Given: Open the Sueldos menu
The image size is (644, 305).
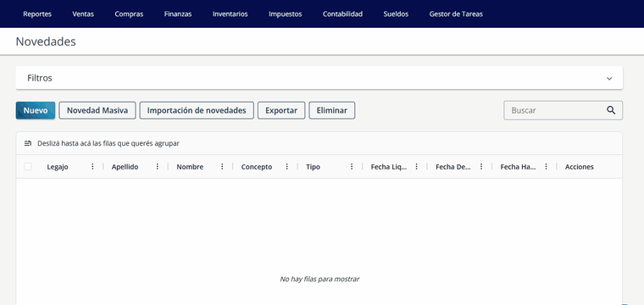Looking at the screenshot, I should (396, 14).
